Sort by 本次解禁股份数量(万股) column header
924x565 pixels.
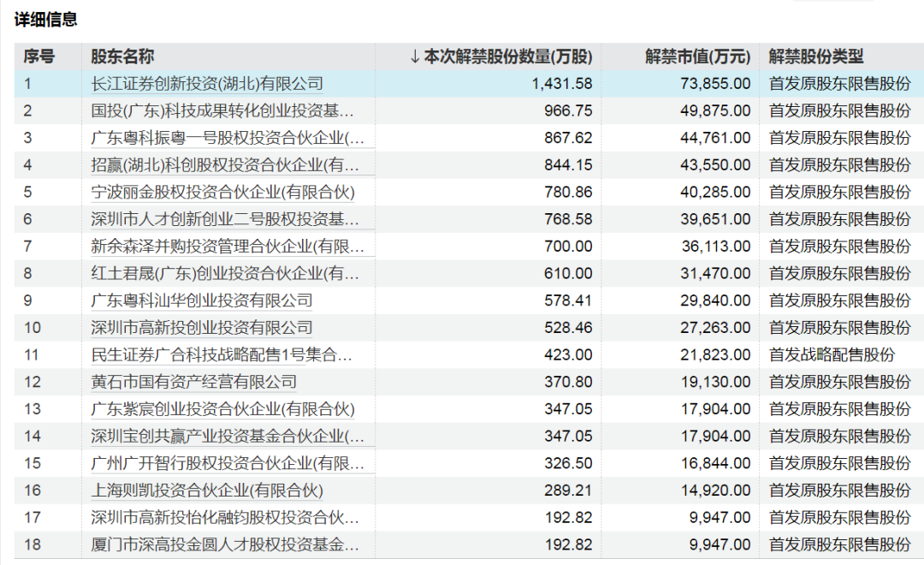507,56
